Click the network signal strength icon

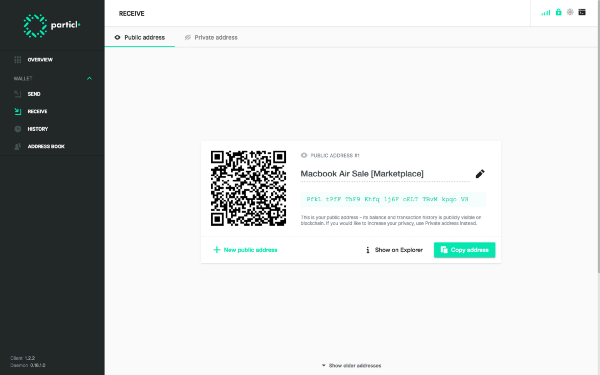(x=546, y=13)
